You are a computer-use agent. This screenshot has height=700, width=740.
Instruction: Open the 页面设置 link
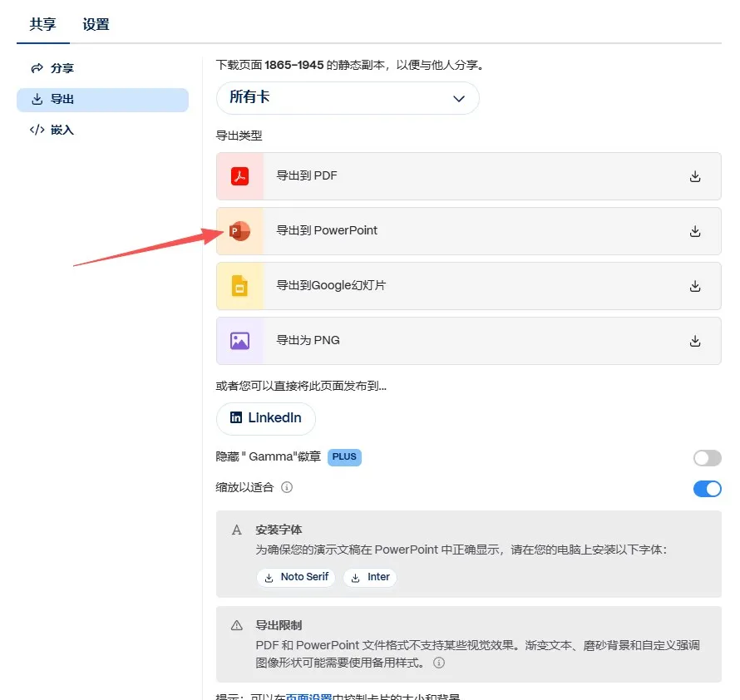[308, 697]
